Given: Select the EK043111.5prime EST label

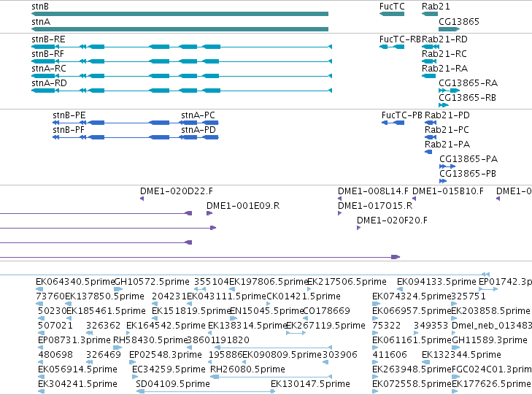Looking at the screenshot, I should coord(227,296).
